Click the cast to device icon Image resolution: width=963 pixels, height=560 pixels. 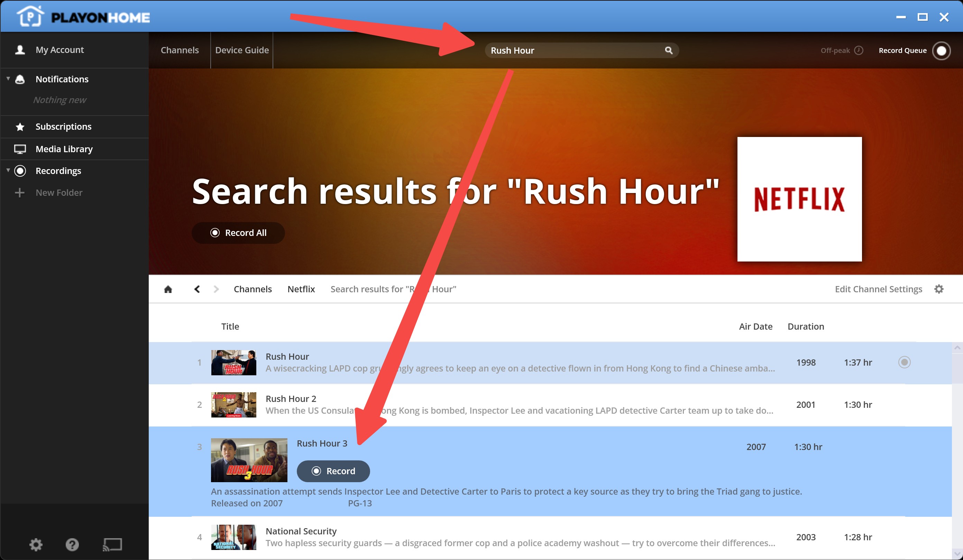point(112,544)
